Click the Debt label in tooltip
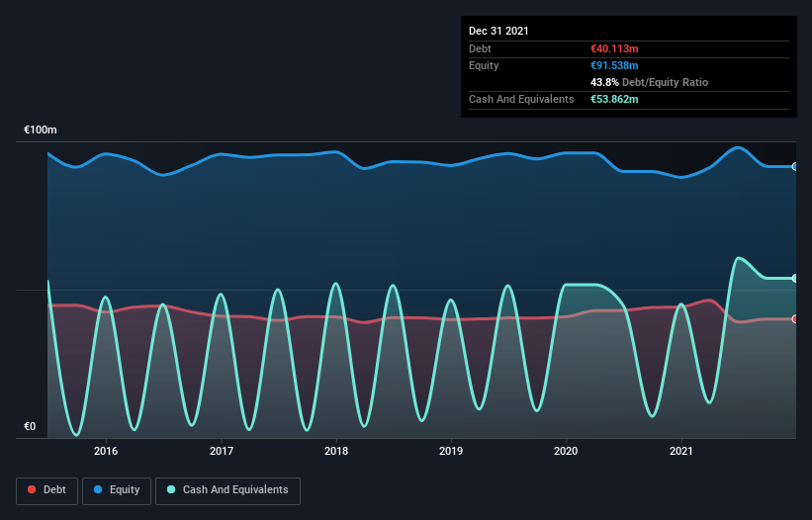The image size is (812, 520). (x=480, y=48)
